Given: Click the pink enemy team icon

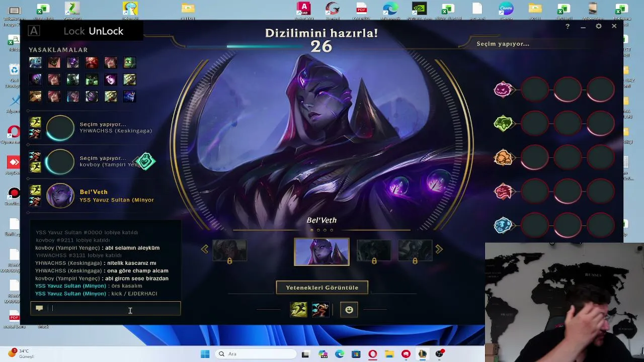Looking at the screenshot, I should (503, 89).
